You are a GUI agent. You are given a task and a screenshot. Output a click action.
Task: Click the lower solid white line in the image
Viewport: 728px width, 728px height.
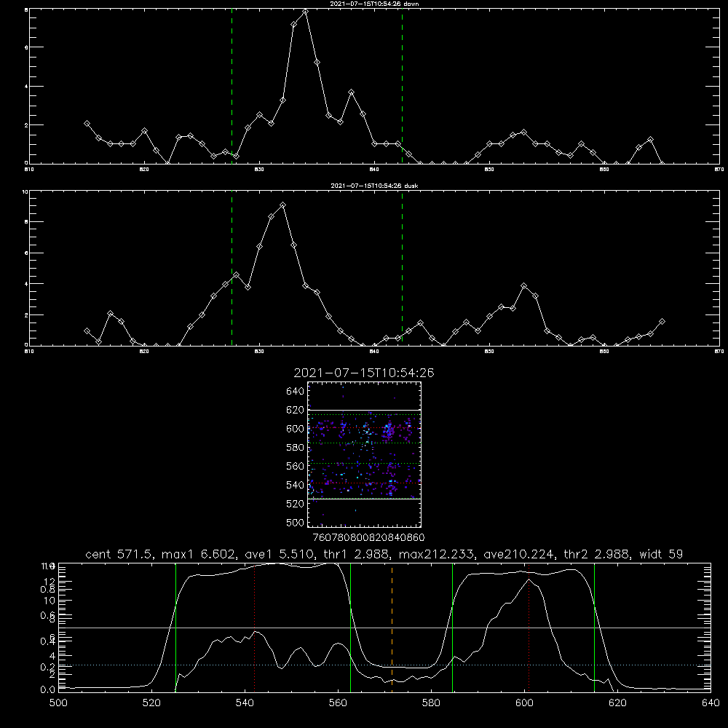coord(364,499)
